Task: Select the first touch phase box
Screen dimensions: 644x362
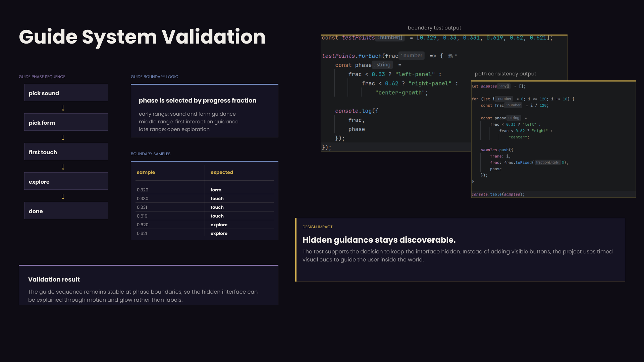Action: pyautogui.click(x=66, y=152)
